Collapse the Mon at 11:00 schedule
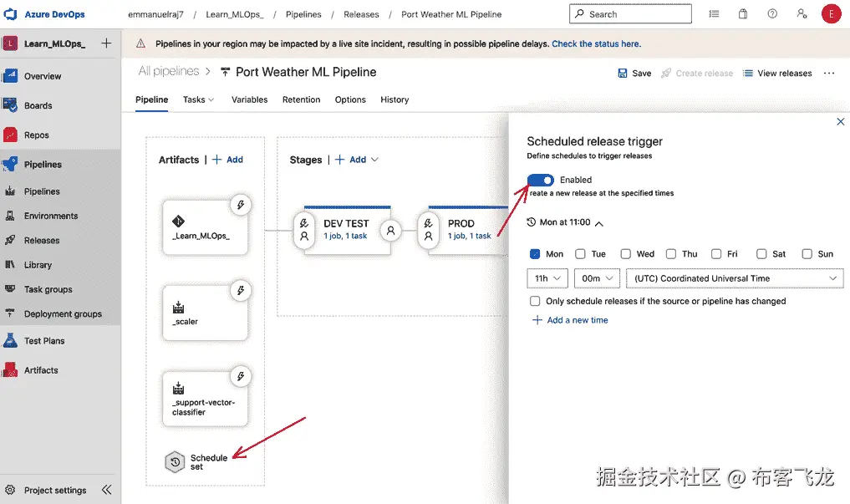Viewport: 850px width, 504px height. pyautogui.click(x=599, y=223)
